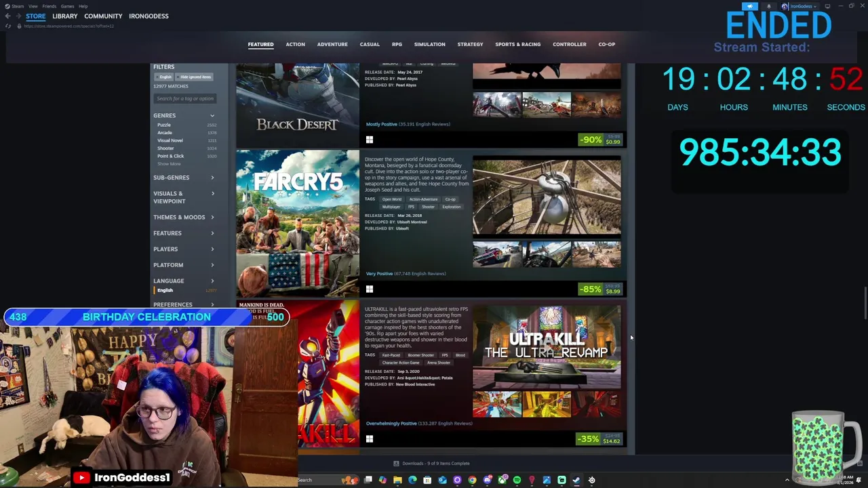This screenshot has height=488, width=868.
Task: Click the Google Chrome icon in the taskbar
Action: 472,480
